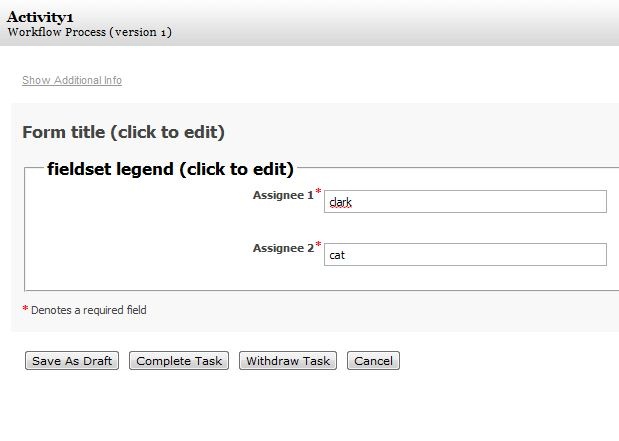Screen dimensions: 619x441
Task: Cancel the form
Action: [373, 361]
